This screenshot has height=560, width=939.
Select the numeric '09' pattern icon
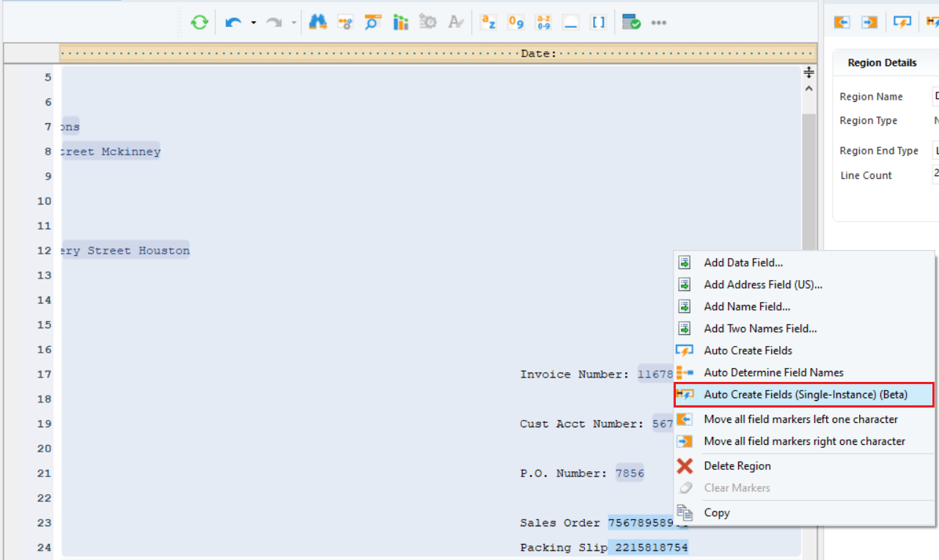point(516,23)
